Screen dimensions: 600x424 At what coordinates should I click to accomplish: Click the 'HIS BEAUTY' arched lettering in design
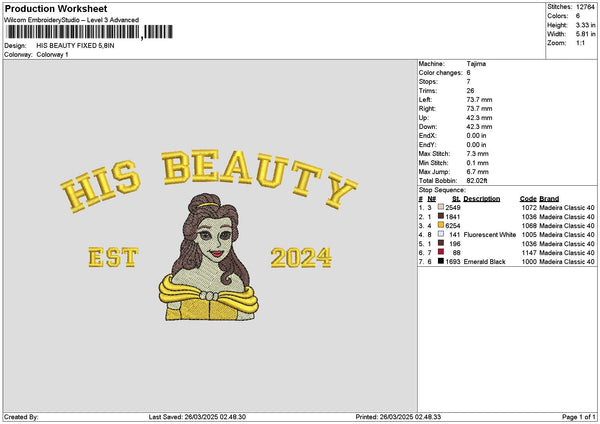click(209, 180)
